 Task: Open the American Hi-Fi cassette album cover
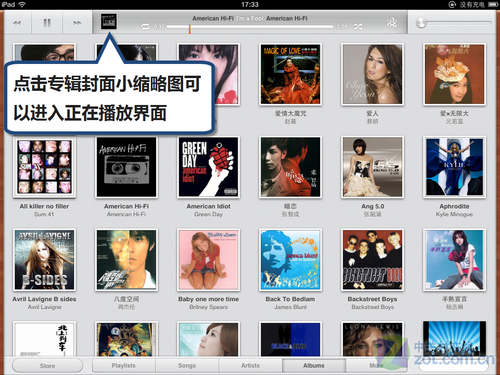click(x=126, y=167)
